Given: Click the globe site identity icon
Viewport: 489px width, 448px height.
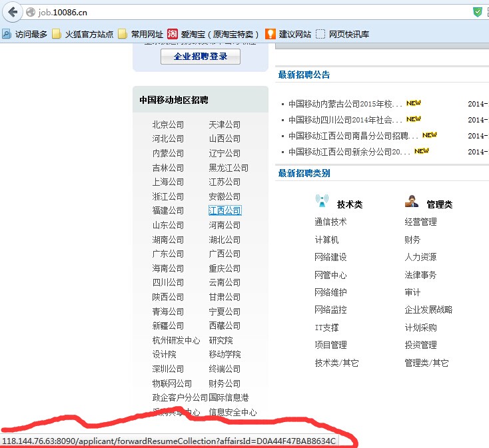Looking at the screenshot, I should (31, 12).
